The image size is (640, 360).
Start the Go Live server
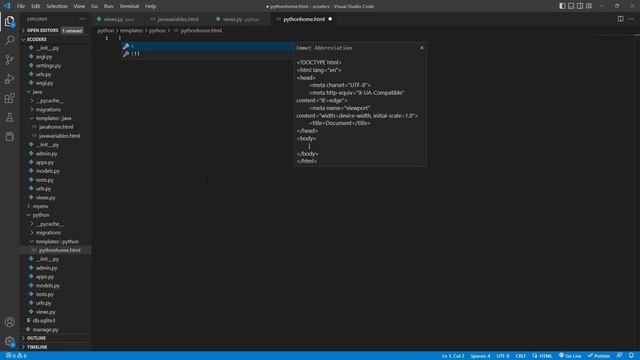[570, 356]
